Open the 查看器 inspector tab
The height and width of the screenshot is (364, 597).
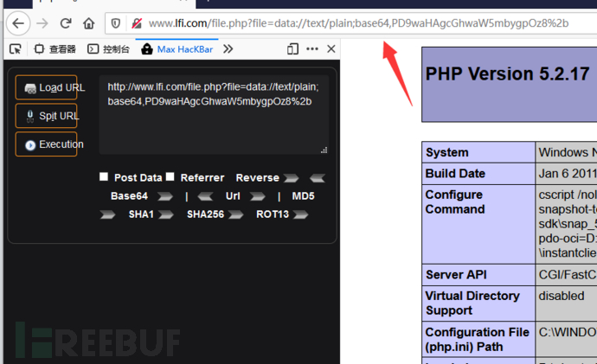point(55,49)
